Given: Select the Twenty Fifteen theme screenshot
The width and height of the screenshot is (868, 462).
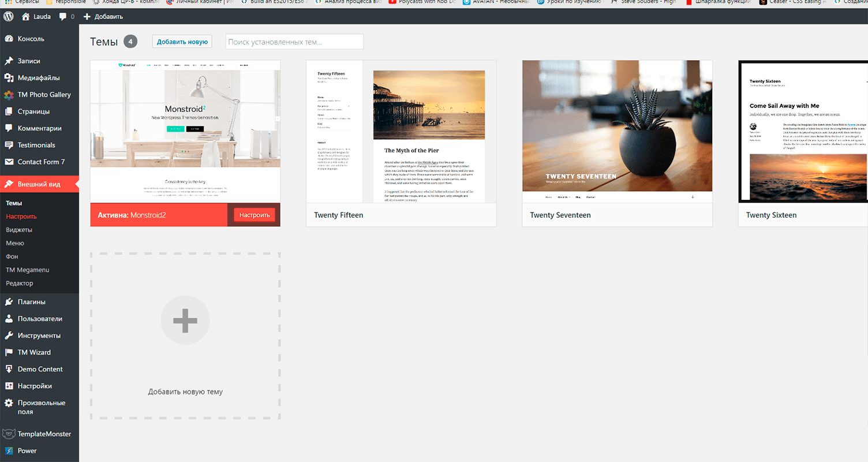Looking at the screenshot, I should (x=401, y=131).
